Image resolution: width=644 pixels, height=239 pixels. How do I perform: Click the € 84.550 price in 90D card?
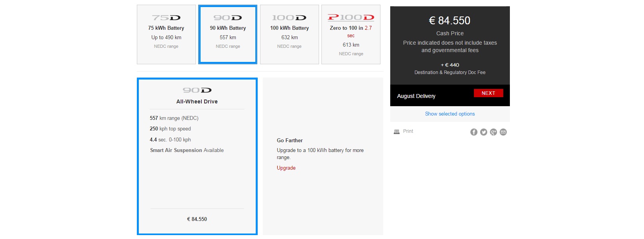pos(197,219)
